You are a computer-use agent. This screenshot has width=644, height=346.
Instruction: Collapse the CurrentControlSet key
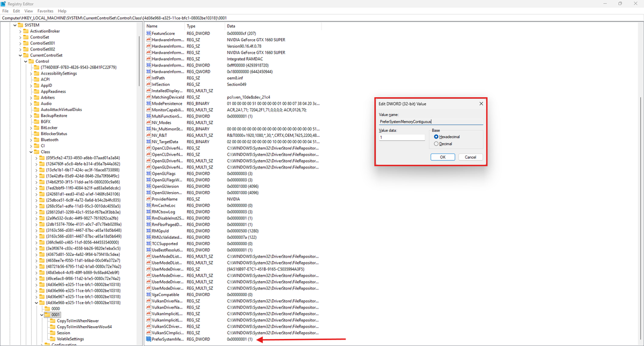pos(20,55)
